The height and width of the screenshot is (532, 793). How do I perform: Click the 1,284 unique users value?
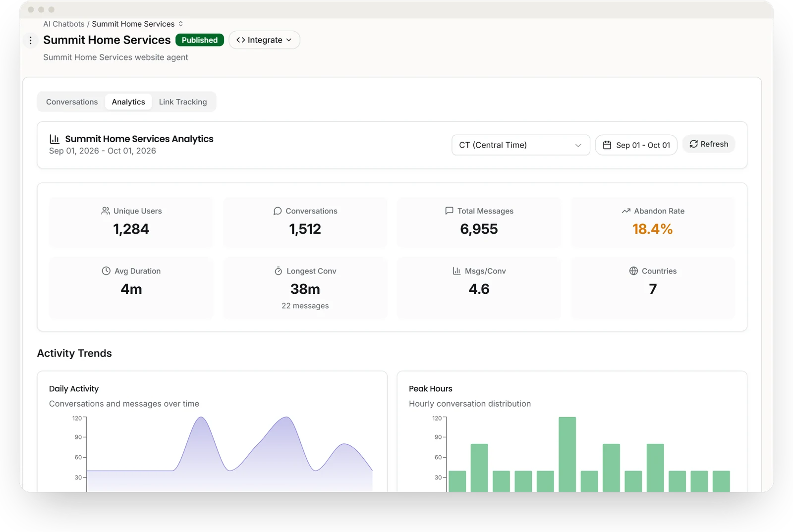point(131,229)
